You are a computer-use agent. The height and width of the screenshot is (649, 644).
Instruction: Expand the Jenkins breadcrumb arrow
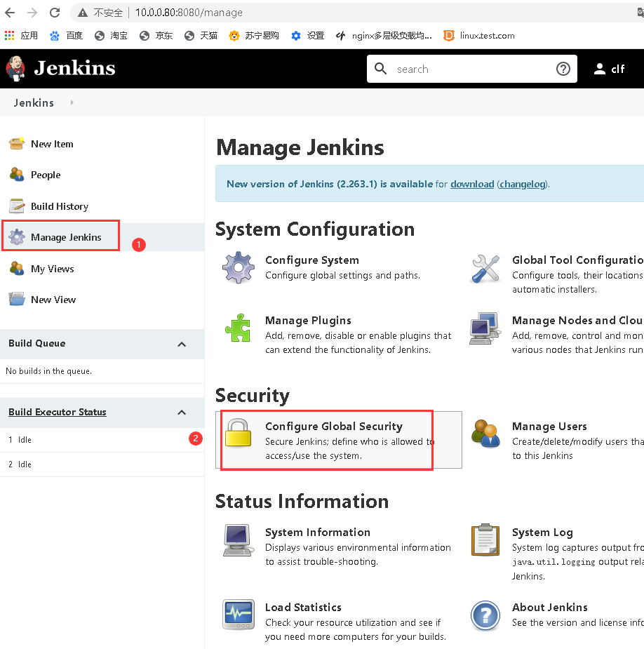[x=72, y=102]
